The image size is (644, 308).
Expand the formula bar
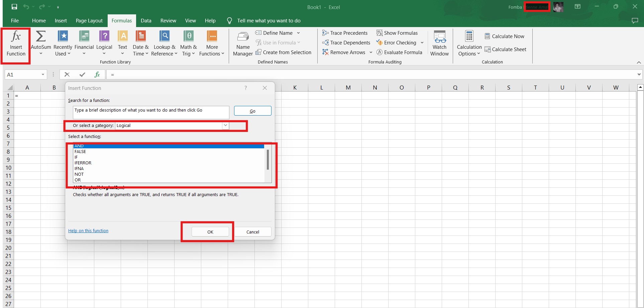639,74
